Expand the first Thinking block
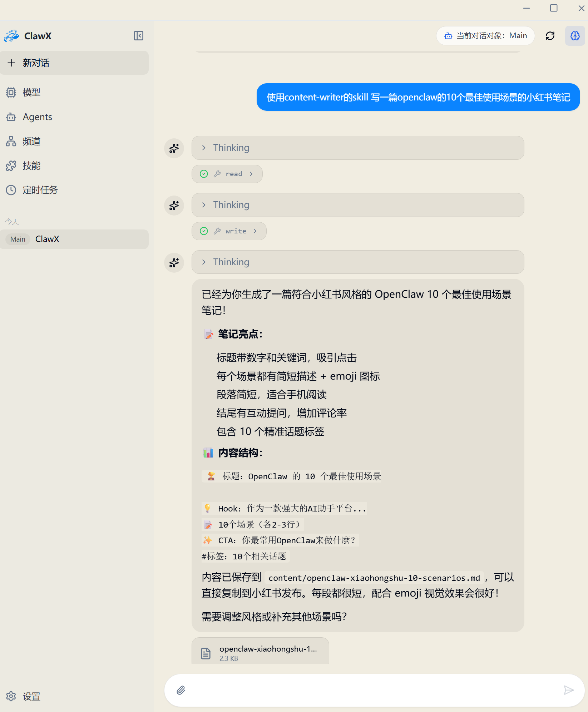The image size is (588, 712). [x=358, y=148]
